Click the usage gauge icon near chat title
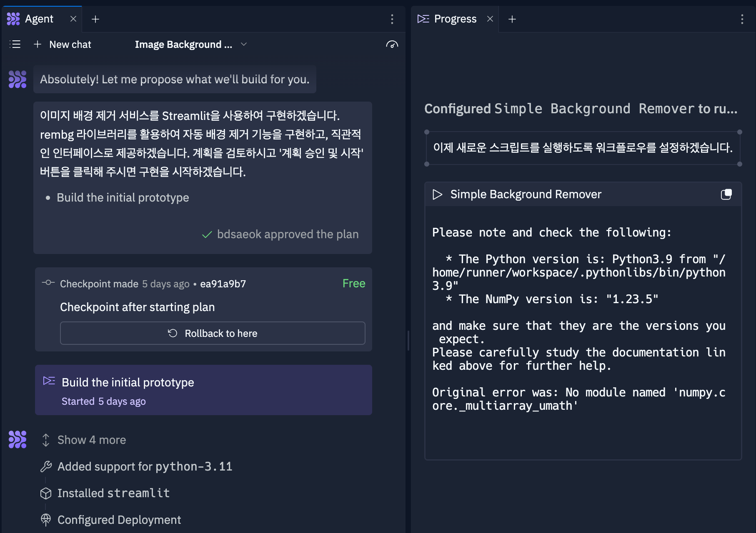756x533 pixels. tap(392, 45)
